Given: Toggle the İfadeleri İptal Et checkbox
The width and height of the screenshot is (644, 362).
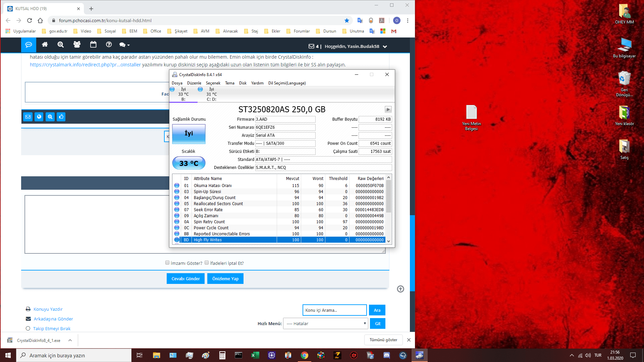Looking at the screenshot, I should pos(207,263).
